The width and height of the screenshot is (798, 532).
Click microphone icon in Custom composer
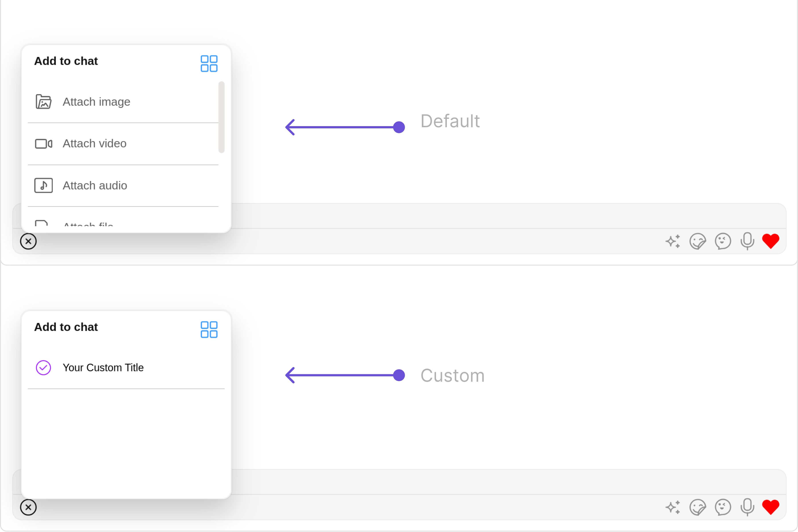tap(747, 507)
